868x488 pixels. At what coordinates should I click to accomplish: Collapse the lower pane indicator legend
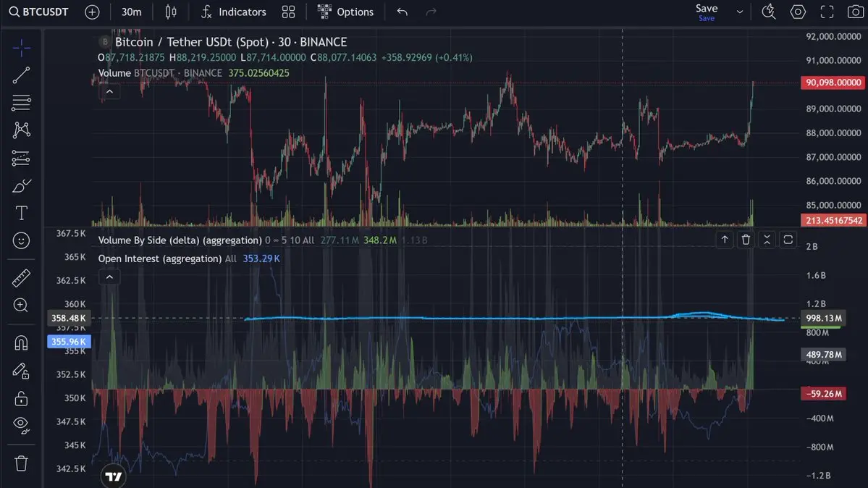pos(109,277)
